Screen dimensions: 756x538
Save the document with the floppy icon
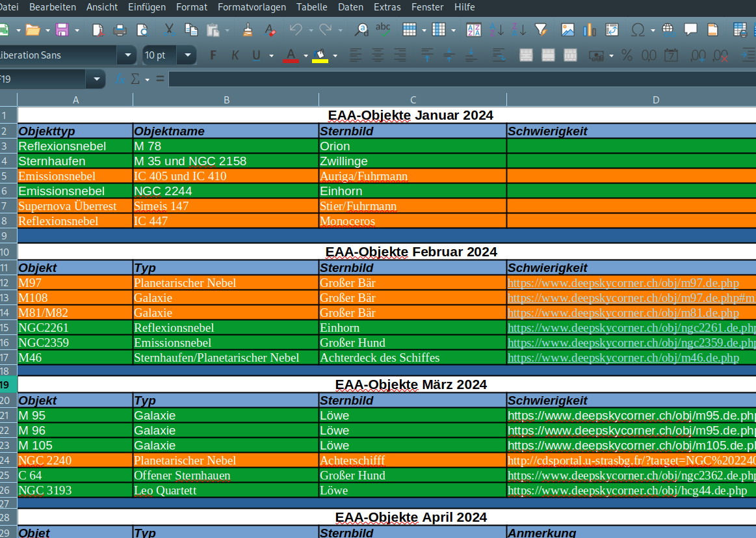62,31
